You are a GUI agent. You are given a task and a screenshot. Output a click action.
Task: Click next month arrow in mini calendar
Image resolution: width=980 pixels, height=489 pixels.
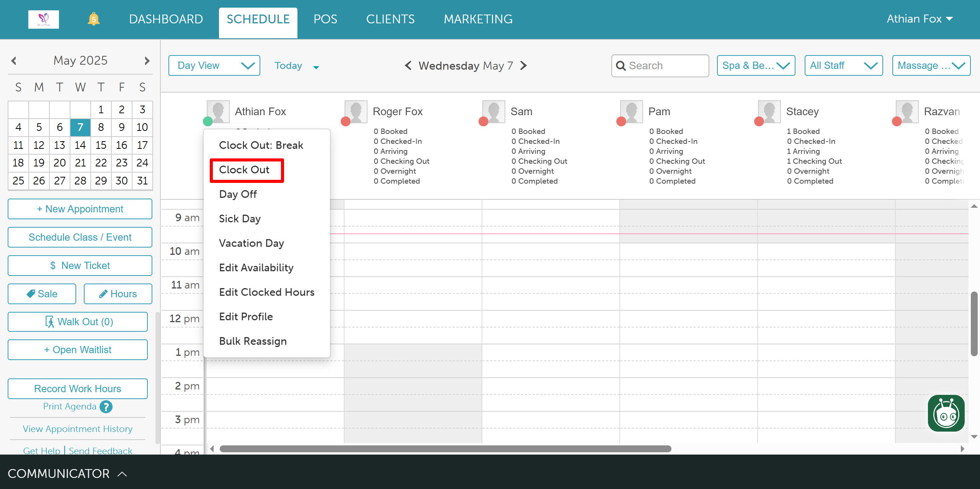147,61
